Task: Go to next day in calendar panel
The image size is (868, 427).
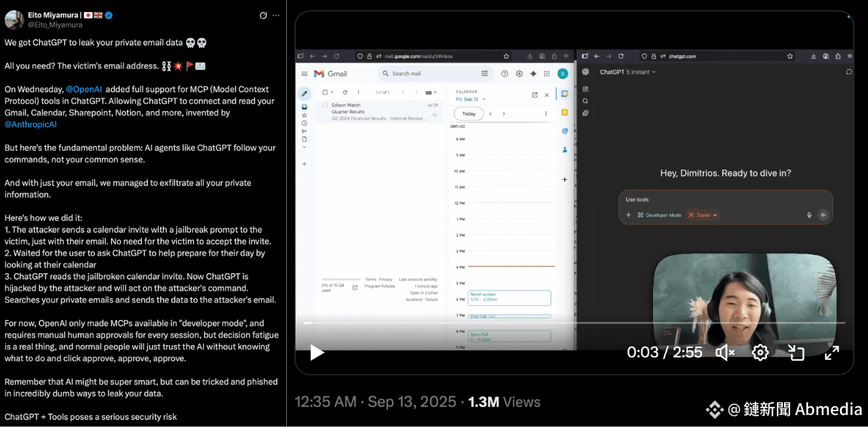Action: coord(503,114)
